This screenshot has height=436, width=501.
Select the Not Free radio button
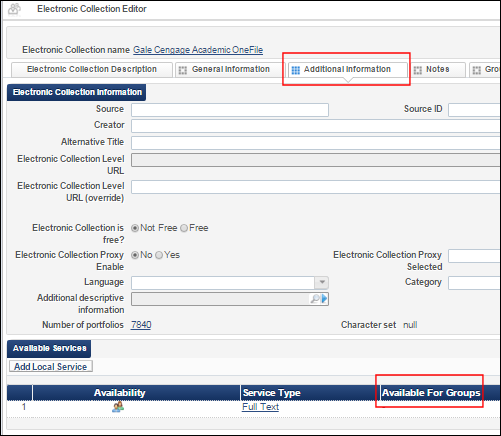pos(135,228)
